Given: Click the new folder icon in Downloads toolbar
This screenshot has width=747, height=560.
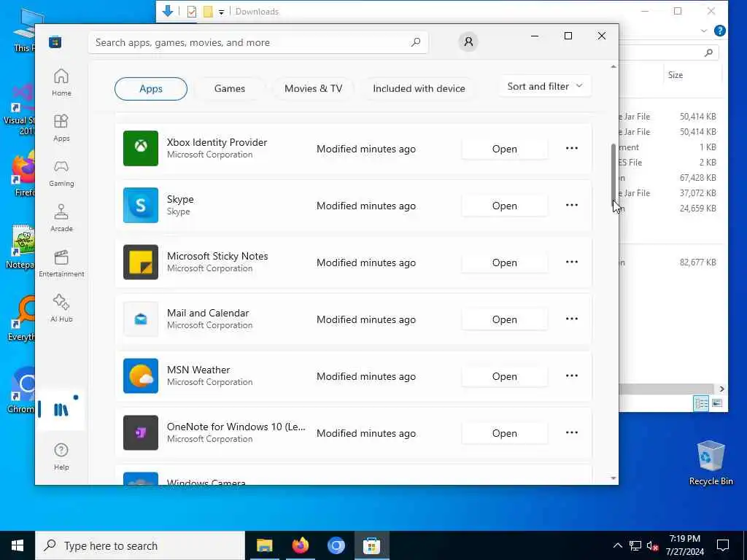Looking at the screenshot, I should [208, 12].
